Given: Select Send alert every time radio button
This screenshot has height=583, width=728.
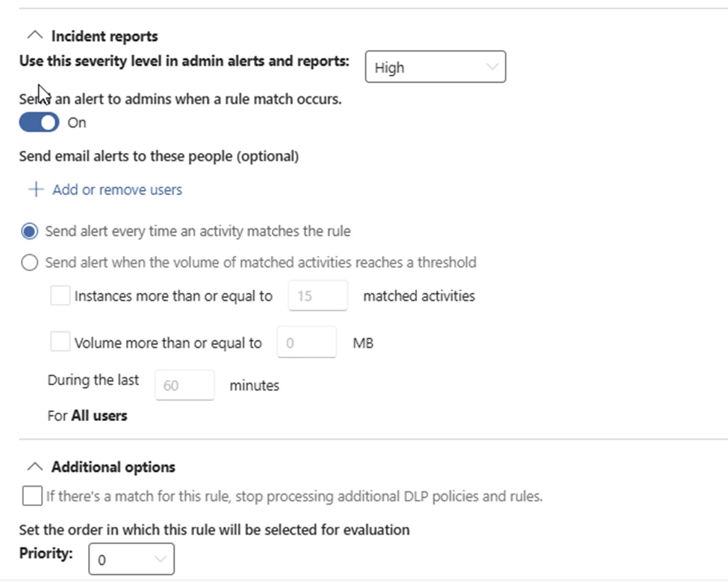Looking at the screenshot, I should coord(30,231).
